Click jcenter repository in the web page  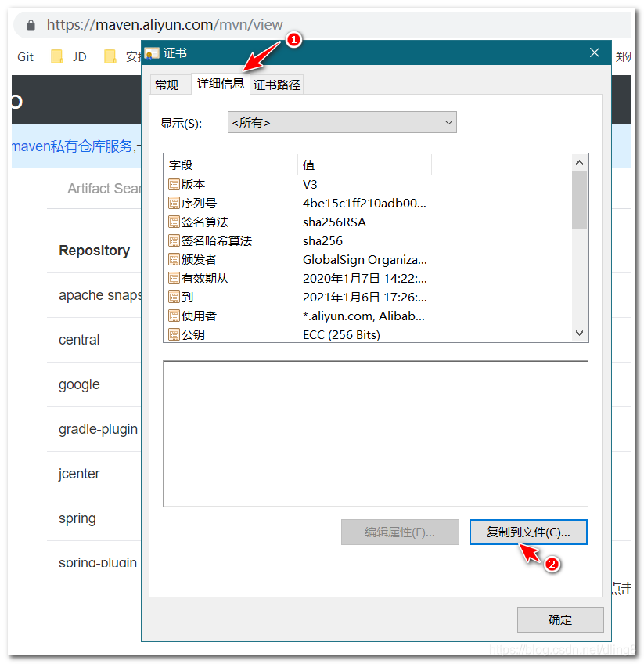pos(79,474)
